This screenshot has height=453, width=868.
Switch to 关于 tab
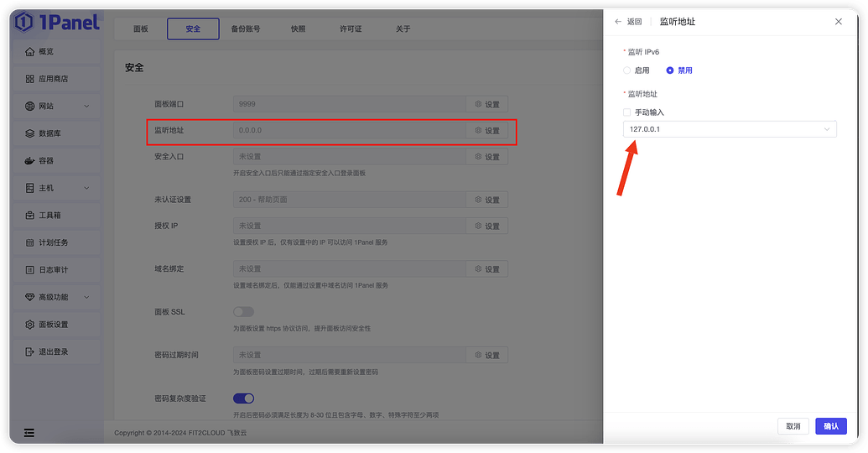tap(403, 29)
